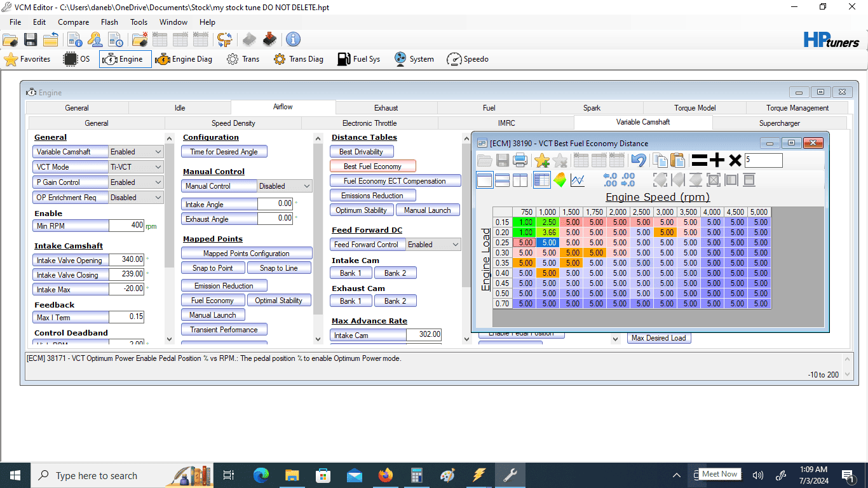Apply the multiply (X) operator
Image resolution: width=868 pixels, height=488 pixels.
[735, 160]
